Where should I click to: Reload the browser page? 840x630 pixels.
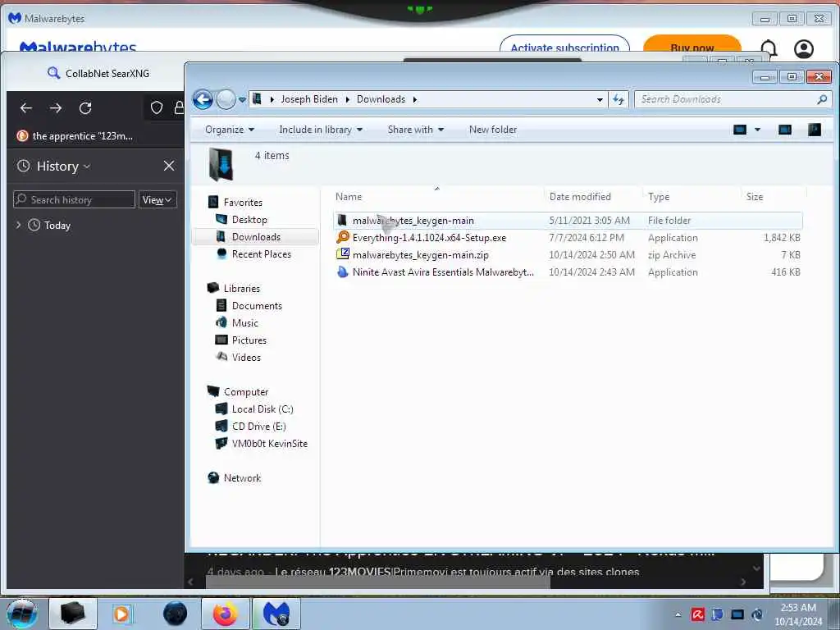pos(85,108)
